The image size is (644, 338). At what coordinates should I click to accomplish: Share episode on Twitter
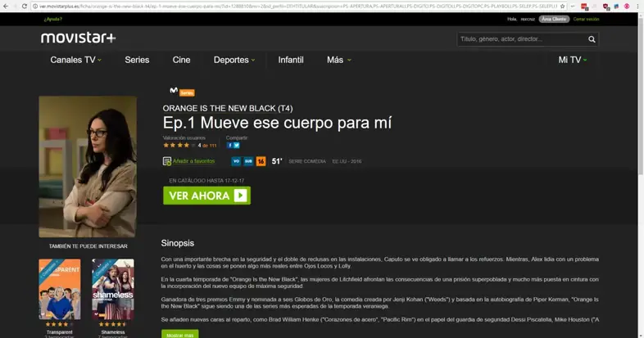pos(237,145)
